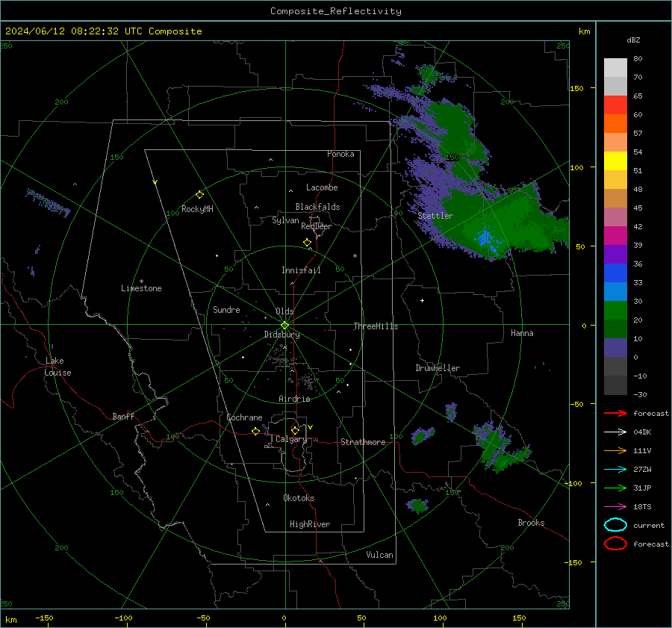Click the Sundre label

[x=226, y=310]
